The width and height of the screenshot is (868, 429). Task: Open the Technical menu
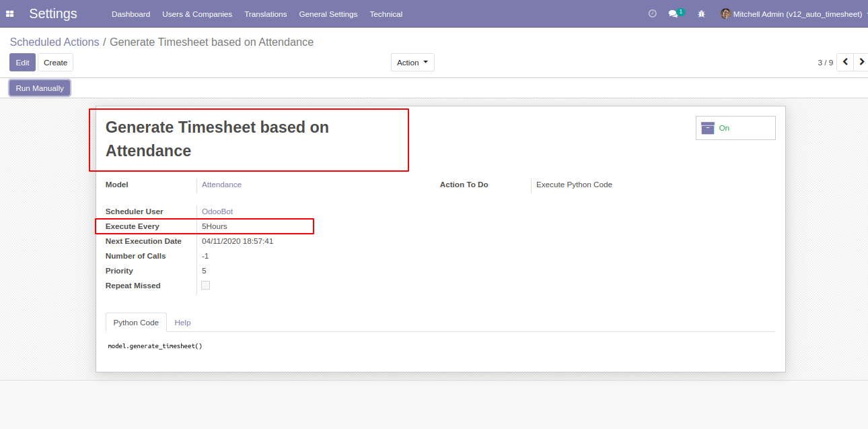tap(386, 13)
